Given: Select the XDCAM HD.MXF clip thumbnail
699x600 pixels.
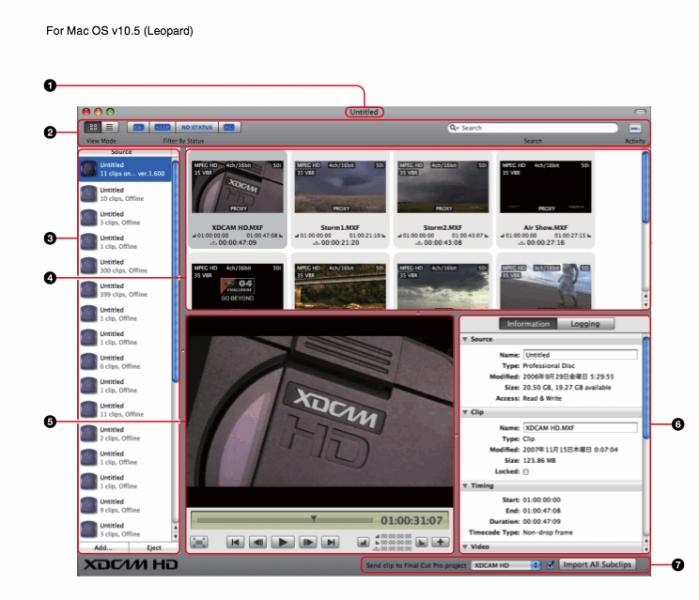Looking at the screenshot, I should click(x=237, y=187).
